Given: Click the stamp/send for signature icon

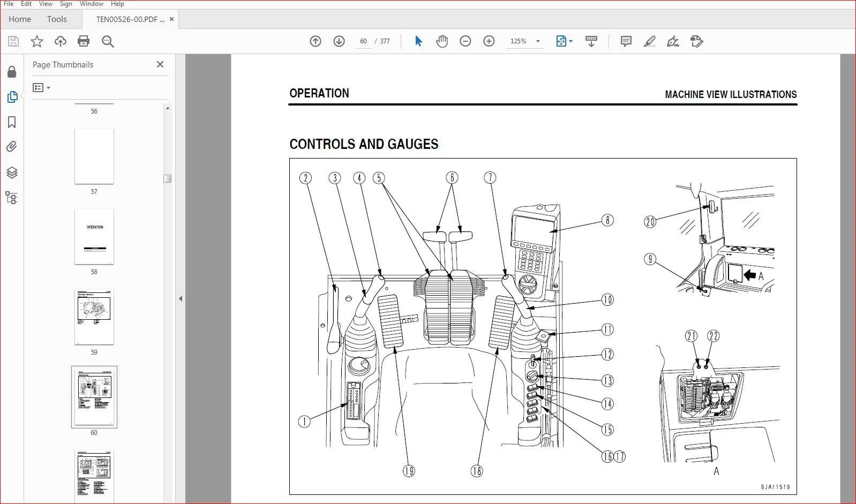Looking at the screenshot, I should click(x=696, y=41).
